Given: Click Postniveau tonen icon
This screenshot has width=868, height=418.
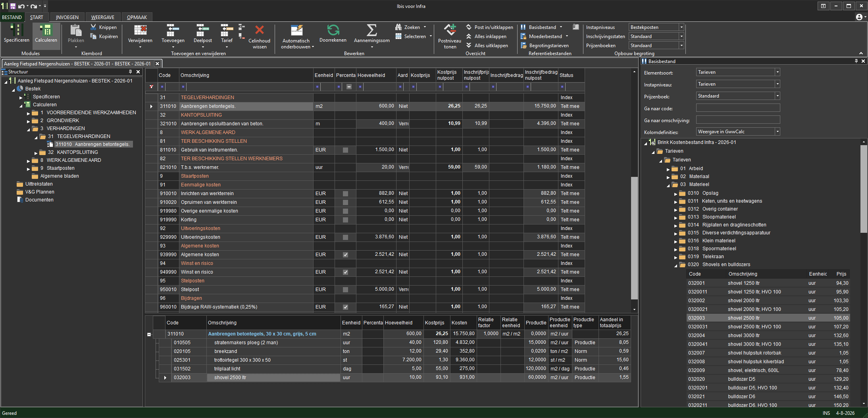Looking at the screenshot, I should pos(450,30).
